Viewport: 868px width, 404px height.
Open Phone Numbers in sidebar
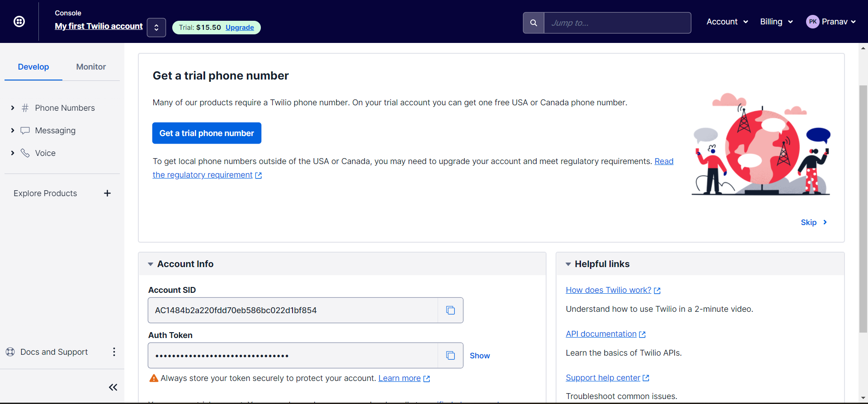pos(65,108)
